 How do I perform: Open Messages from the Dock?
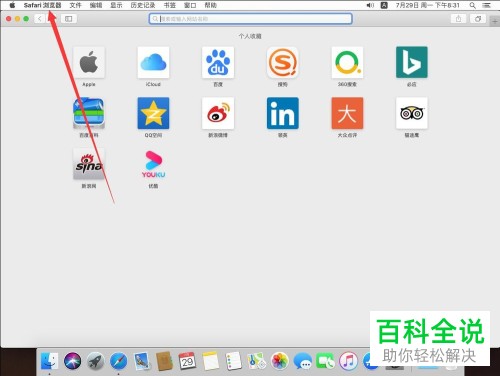pyautogui.click(x=302, y=361)
